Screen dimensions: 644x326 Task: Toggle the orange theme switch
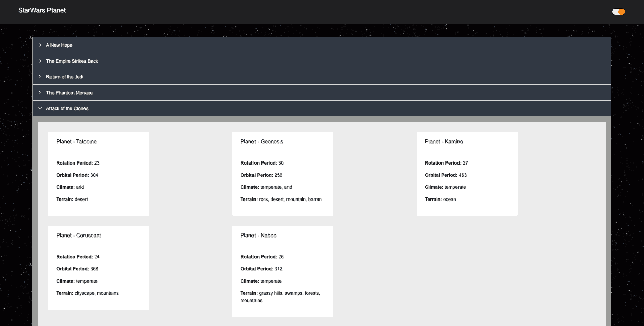[618, 12]
